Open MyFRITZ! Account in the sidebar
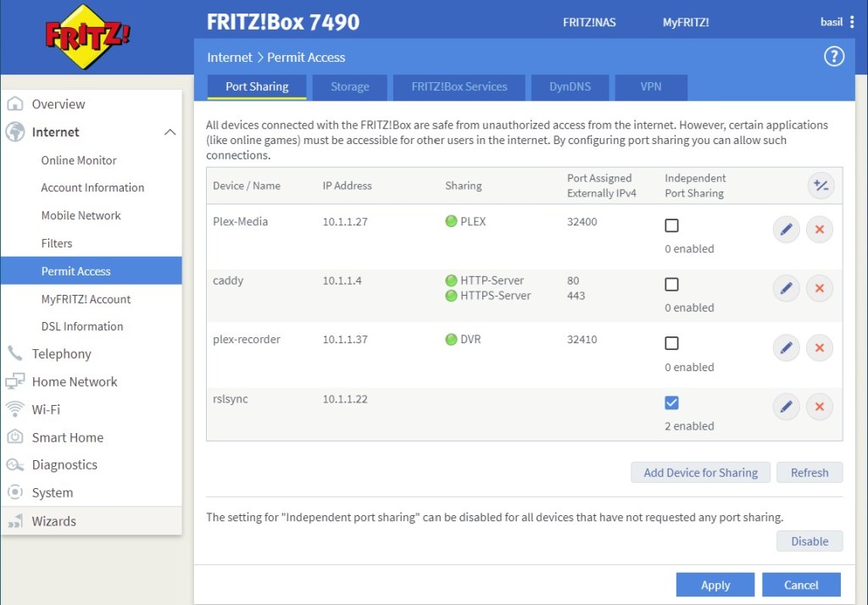The height and width of the screenshot is (605, 868). (86, 299)
